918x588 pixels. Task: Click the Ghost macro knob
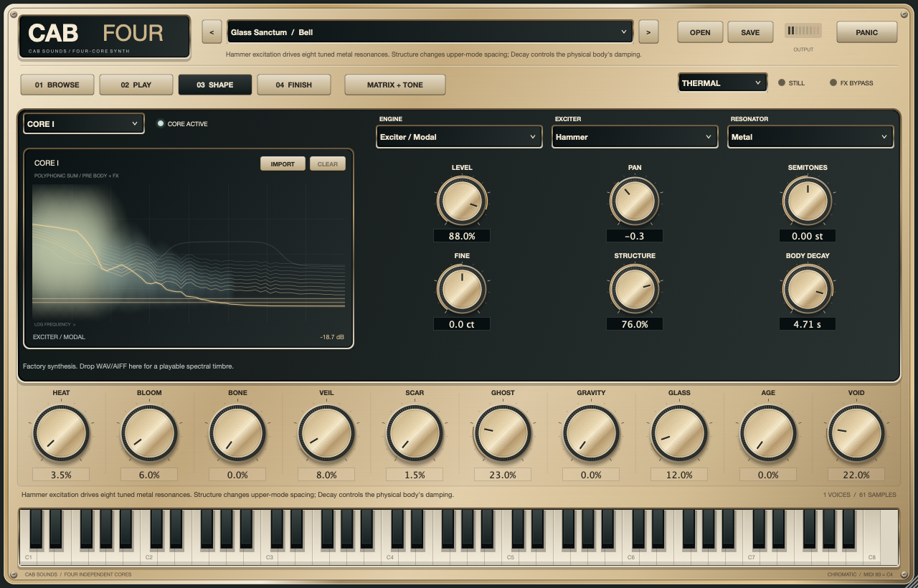coord(503,433)
